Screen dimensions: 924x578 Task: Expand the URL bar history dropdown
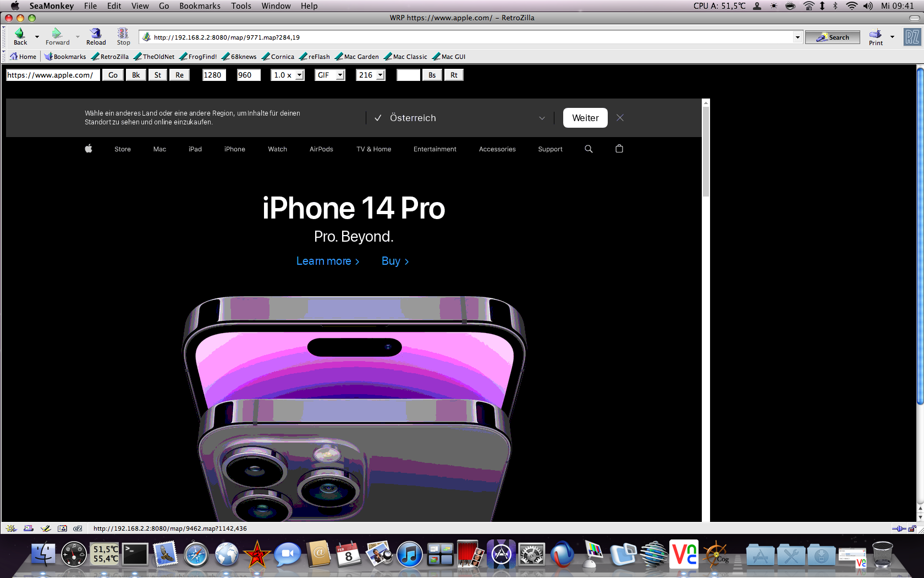798,37
